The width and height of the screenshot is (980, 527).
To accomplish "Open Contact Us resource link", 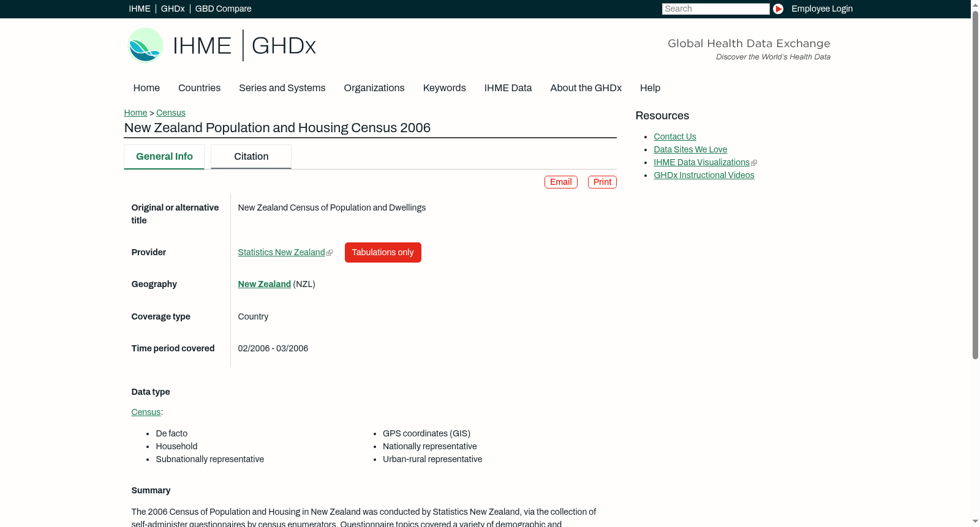I will [x=675, y=136].
